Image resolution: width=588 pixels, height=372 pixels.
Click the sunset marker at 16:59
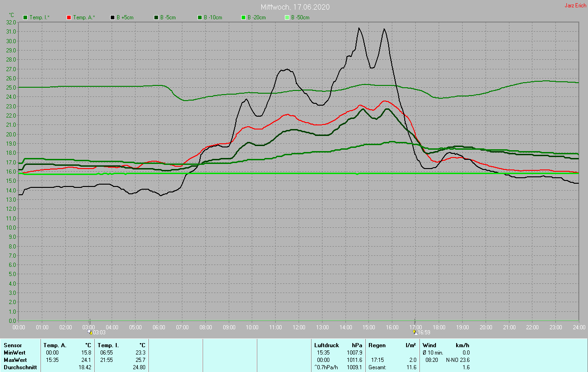pyautogui.click(x=415, y=332)
